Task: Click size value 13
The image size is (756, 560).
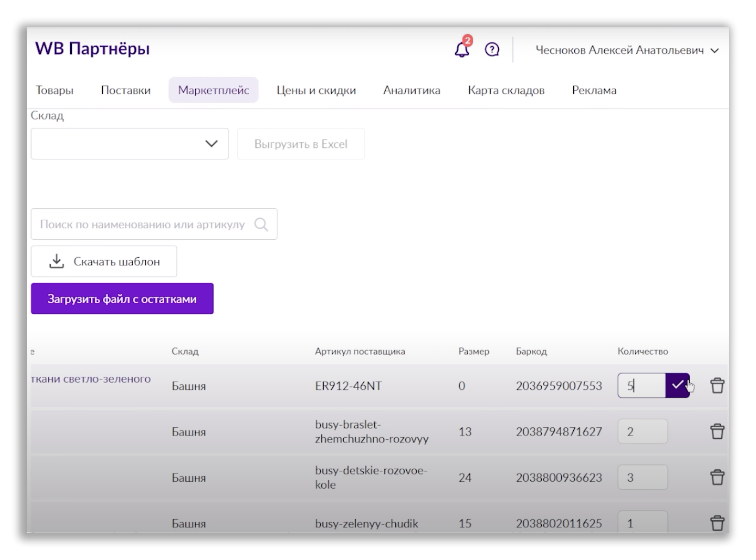Action: pyautogui.click(x=464, y=431)
